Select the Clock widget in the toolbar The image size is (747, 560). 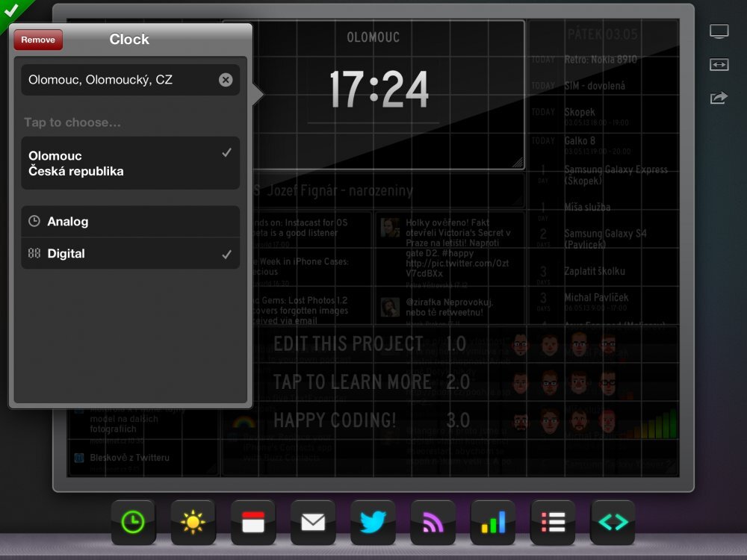tap(134, 523)
